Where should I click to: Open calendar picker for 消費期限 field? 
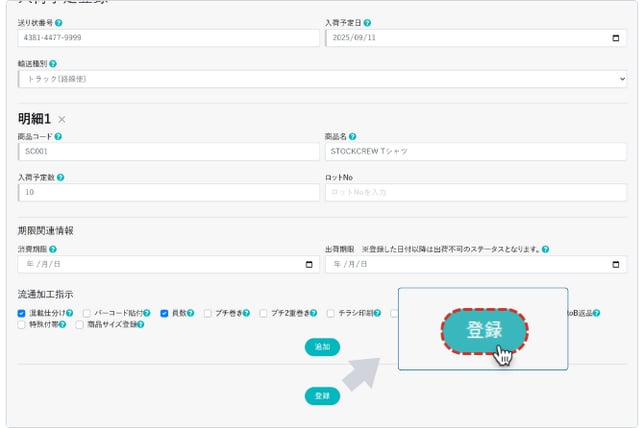tap(308, 265)
